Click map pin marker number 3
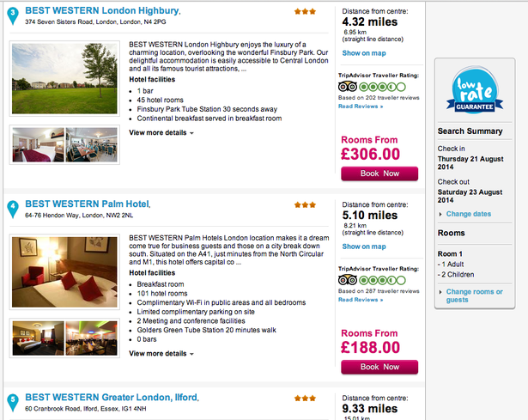The image size is (528, 420). coord(12,13)
